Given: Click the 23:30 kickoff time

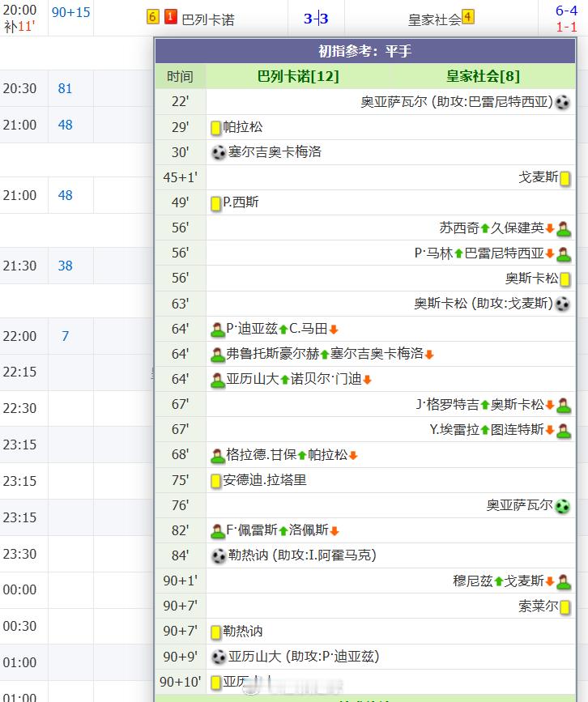Looking at the screenshot, I should [x=19, y=554].
